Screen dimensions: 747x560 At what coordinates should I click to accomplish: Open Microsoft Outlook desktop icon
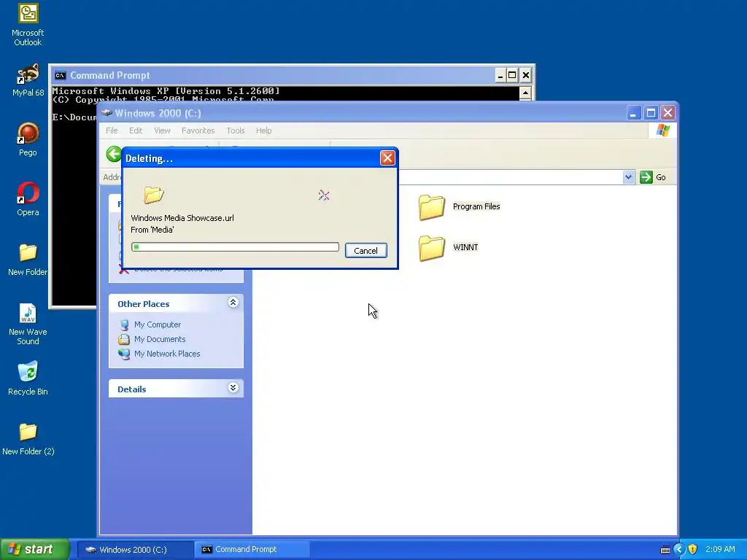28,13
